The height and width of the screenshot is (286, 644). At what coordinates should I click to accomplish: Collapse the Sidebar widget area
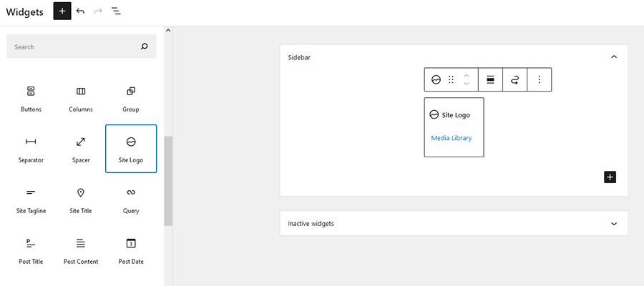click(x=613, y=57)
